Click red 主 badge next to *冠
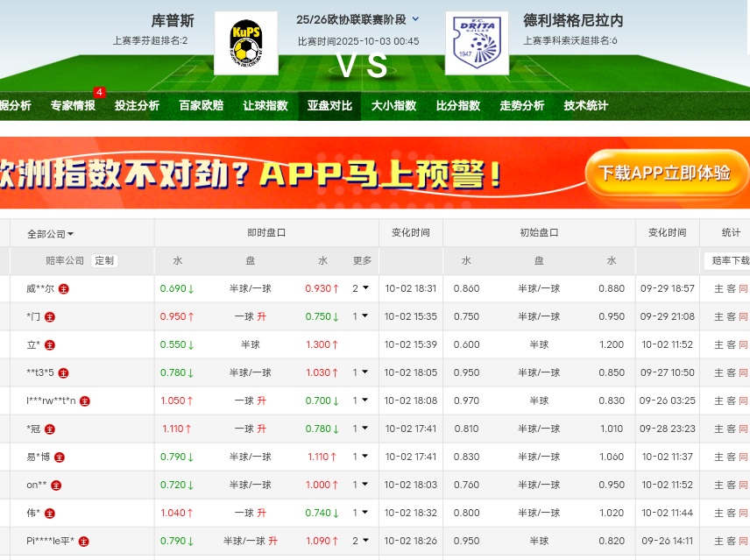 tap(50, 429)
